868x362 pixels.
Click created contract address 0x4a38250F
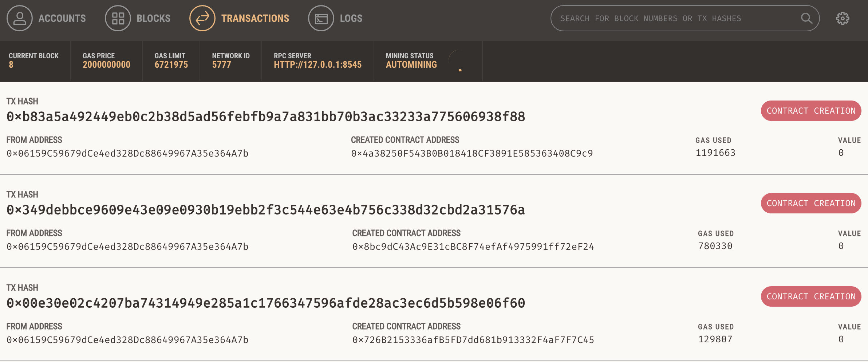(x=472, y=153)
